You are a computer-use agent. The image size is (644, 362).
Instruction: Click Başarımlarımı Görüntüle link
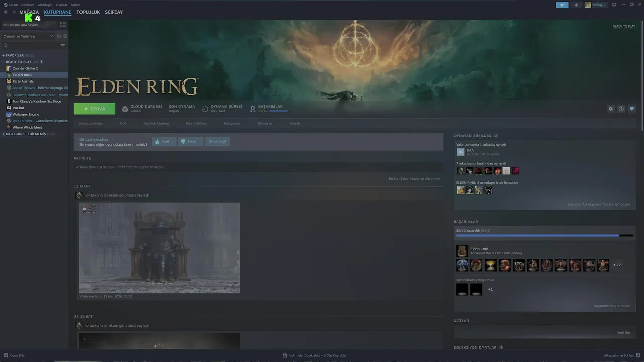[x=612, y=306]
